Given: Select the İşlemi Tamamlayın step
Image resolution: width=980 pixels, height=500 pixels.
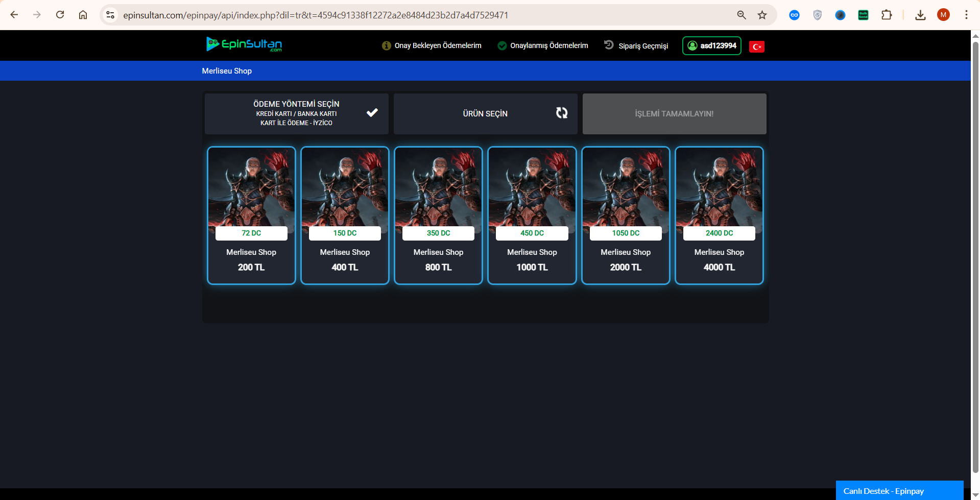Looking at the screenshot, I should pos(674,113).
